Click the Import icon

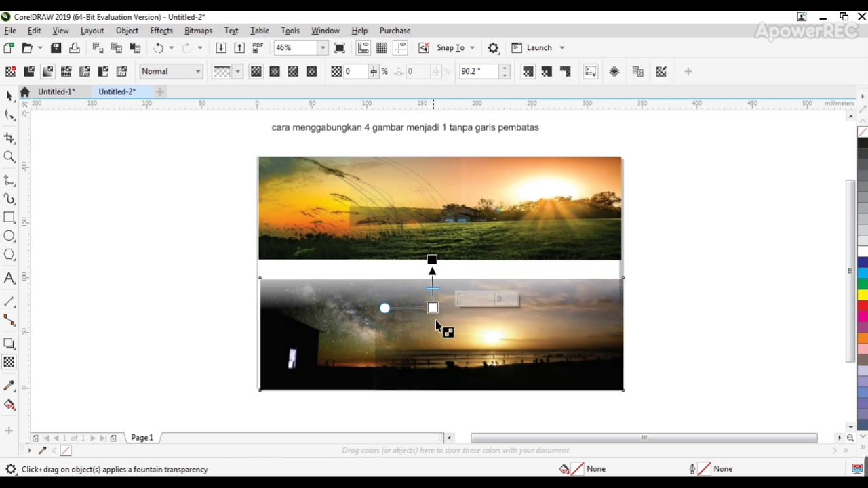(221, 47)
